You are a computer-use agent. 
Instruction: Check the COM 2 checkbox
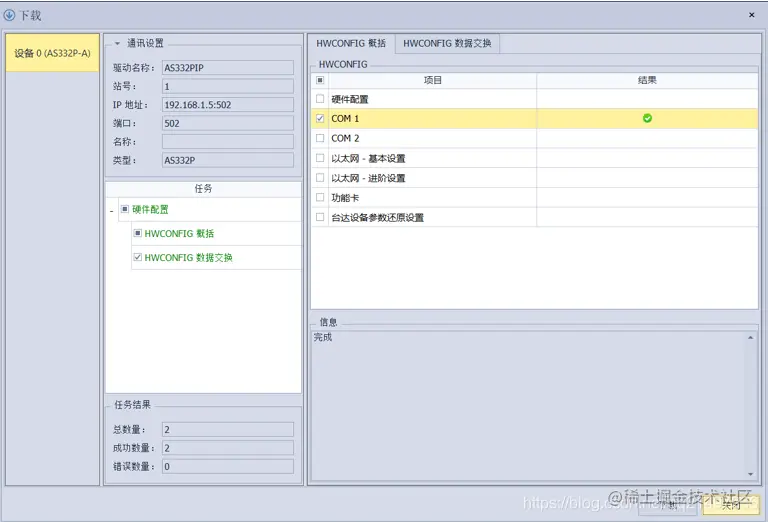point(320,138)
